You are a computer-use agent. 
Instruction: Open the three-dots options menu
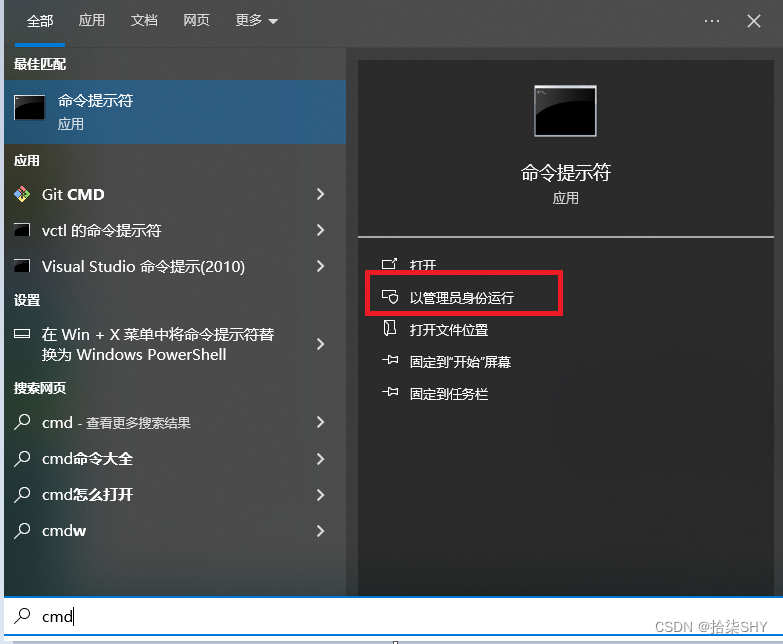coord(712,21)
